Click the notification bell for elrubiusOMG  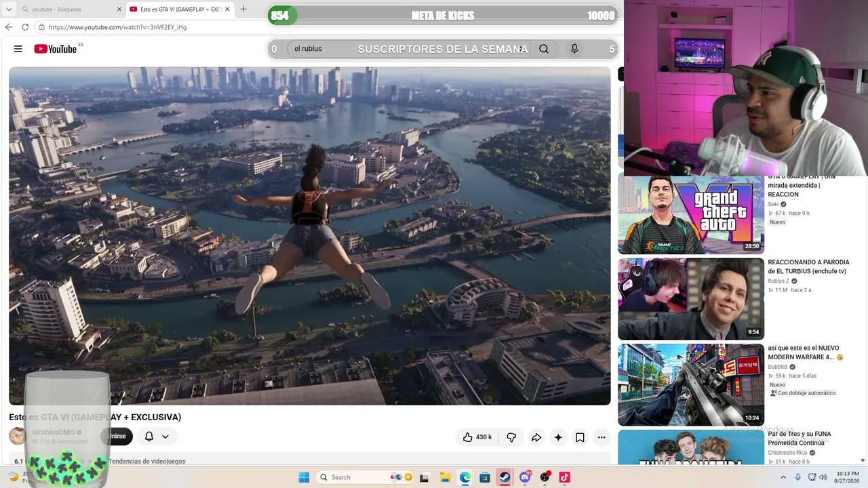coord(149,436)
